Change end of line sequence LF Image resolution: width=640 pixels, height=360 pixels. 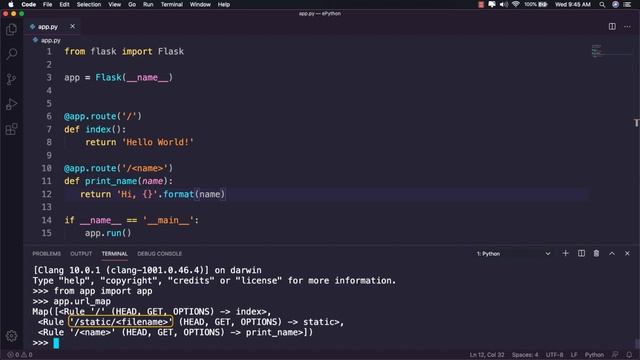[574, 355]
